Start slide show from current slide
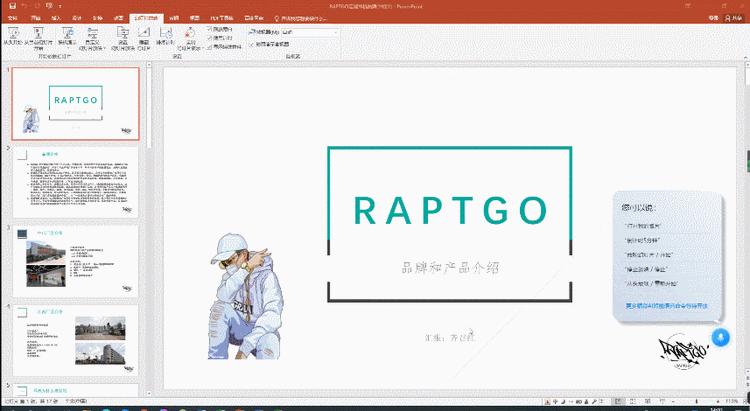 coord(39,38)
